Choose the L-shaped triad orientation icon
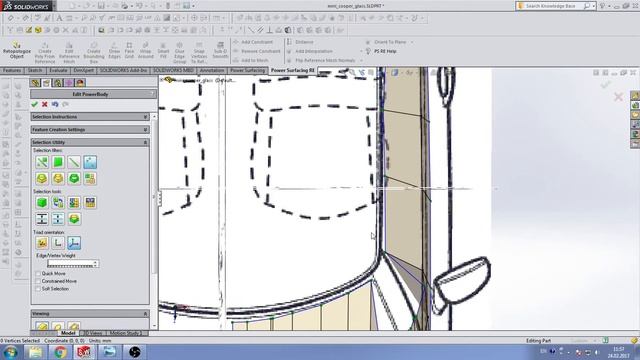Image resolution: width=640 pixels, height=360 pixels. (58, 243)
